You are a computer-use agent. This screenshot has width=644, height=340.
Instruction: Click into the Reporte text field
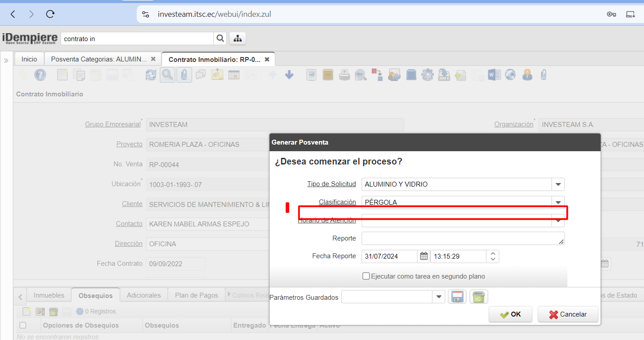click(463, 238)
